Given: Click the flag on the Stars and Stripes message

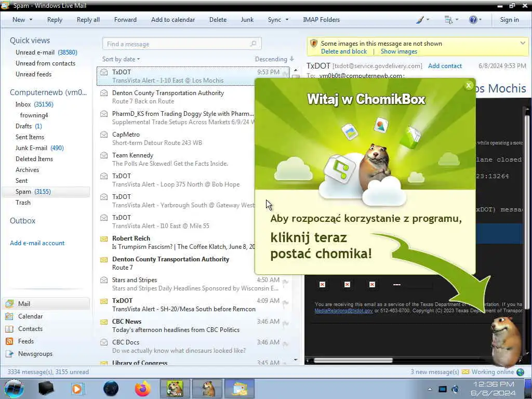Looking at the screenshot, I should tap(285, 282).
